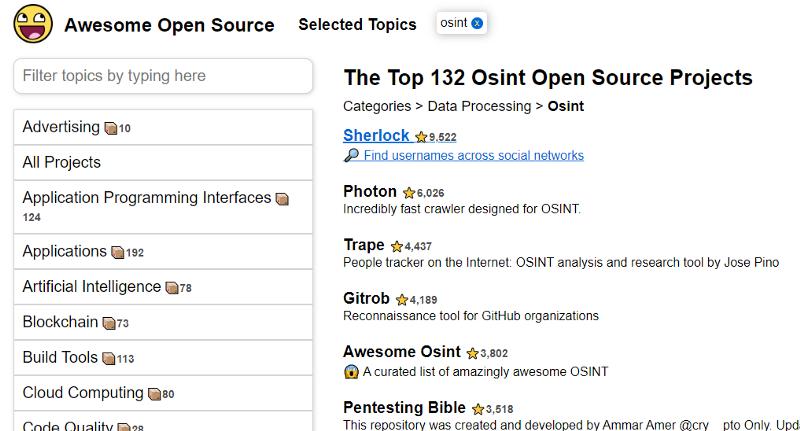Select the Artificial Intelligence topic
800x431 pixels.
(163, 287)
